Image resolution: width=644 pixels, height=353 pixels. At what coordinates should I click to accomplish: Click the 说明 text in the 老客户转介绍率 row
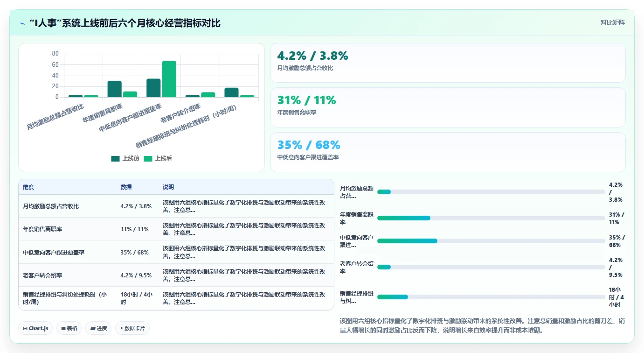click(x=244, y=275)
